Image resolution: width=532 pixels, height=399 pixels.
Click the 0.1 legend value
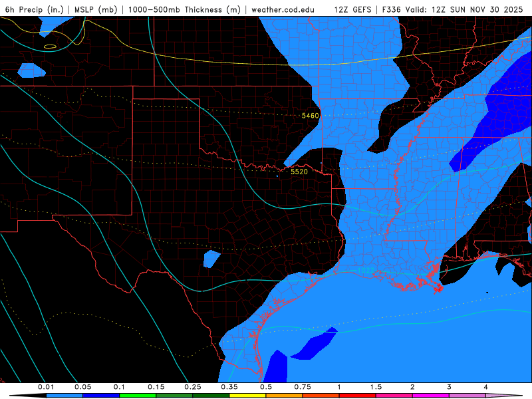[x=119, y=387]
